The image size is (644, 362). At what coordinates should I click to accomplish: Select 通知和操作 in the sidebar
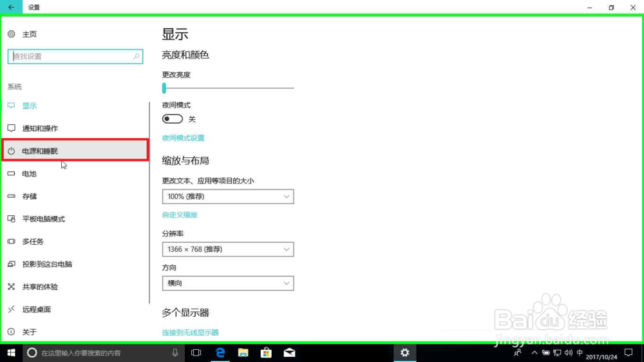pos(40,128)
